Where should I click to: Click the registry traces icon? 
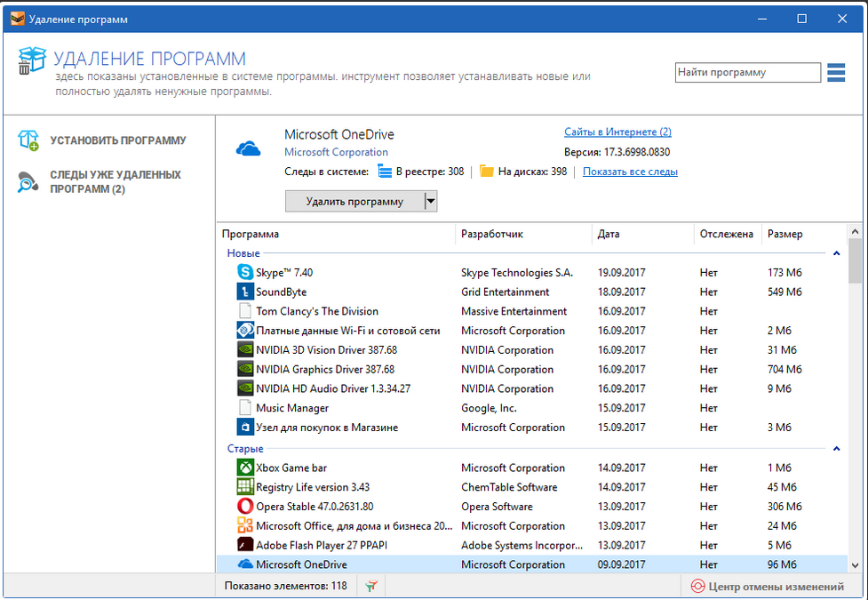[384, 172]
